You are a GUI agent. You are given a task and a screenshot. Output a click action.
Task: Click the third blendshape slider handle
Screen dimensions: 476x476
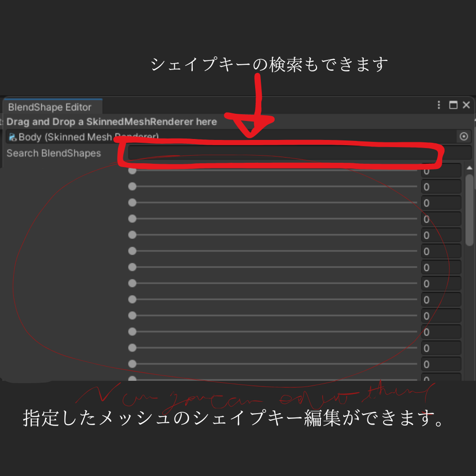coord(132,203)
